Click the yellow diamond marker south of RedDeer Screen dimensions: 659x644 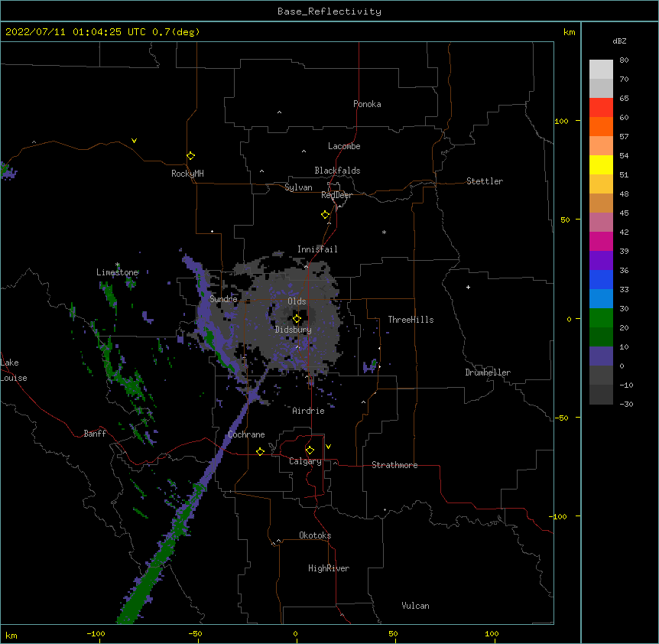tap(326, 215)
